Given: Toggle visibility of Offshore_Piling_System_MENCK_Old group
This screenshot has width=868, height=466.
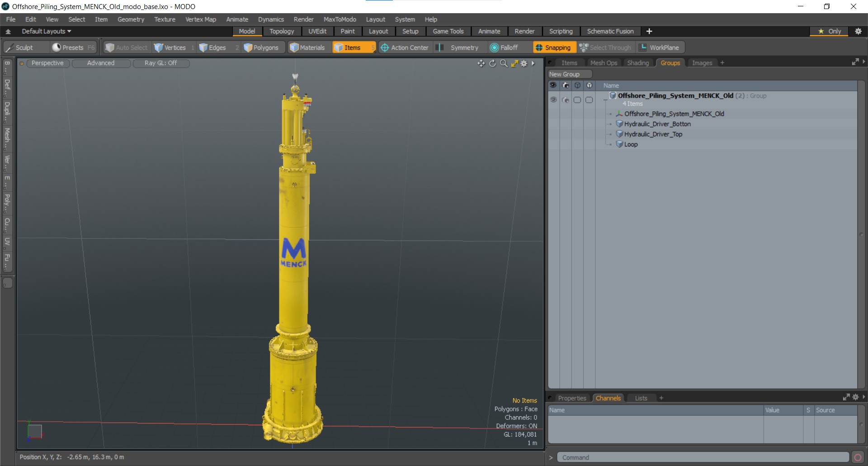Looking at the screenshot, I should pyautogui.click(x=553, y=100).
